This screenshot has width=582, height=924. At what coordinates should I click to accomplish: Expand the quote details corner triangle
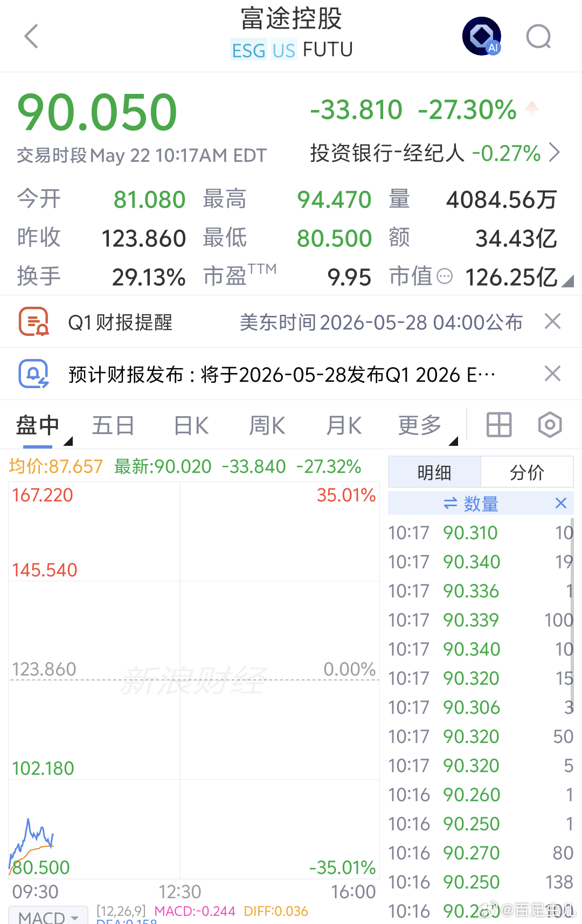pos(567,281)
